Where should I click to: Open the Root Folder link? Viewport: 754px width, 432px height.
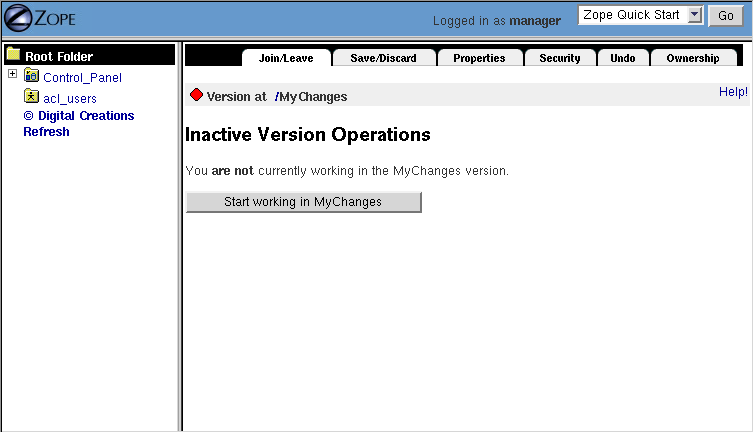coord(59,57)
